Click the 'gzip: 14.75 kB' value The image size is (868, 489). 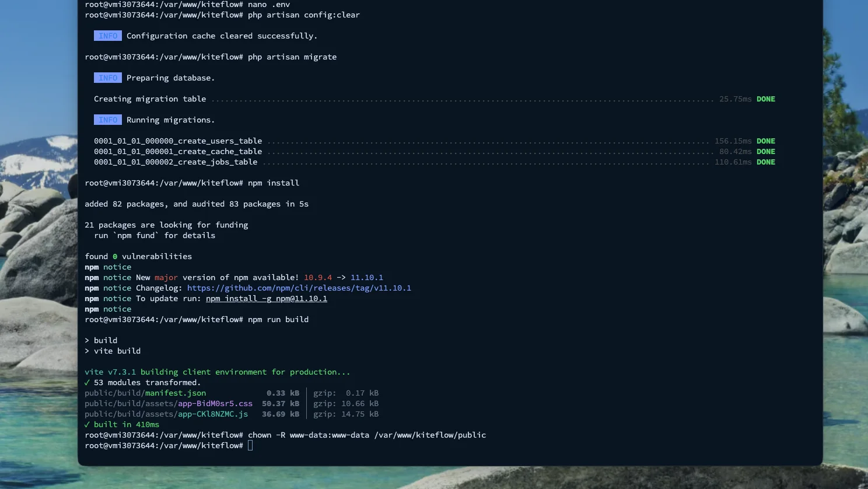tap(346, 414)
